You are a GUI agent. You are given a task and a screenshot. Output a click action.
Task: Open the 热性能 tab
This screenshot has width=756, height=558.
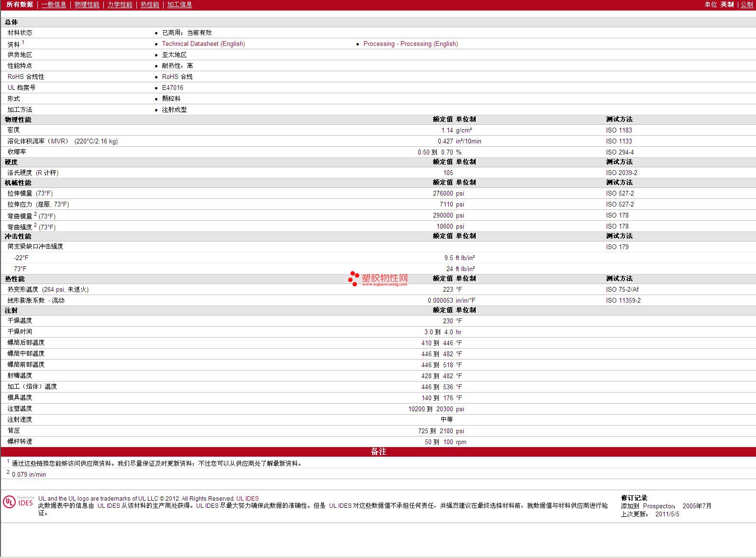coord(150,4)
